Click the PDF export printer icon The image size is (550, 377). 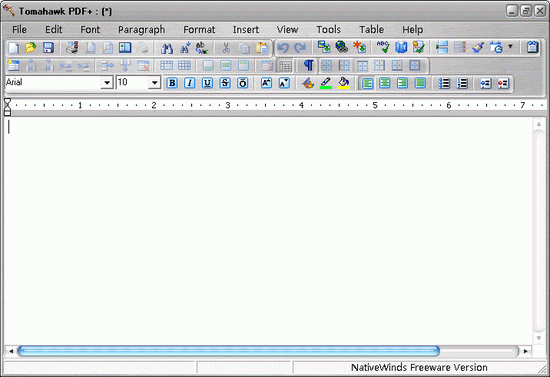click(72, 47)
